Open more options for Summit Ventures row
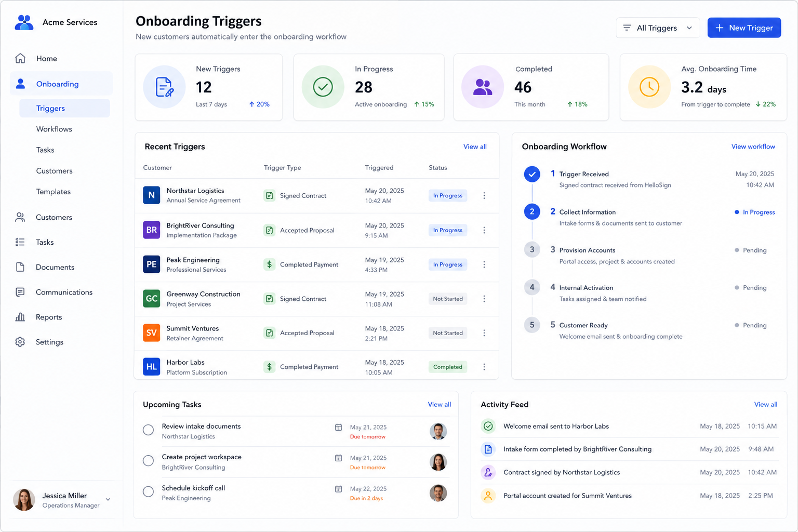 pos(484,333)
